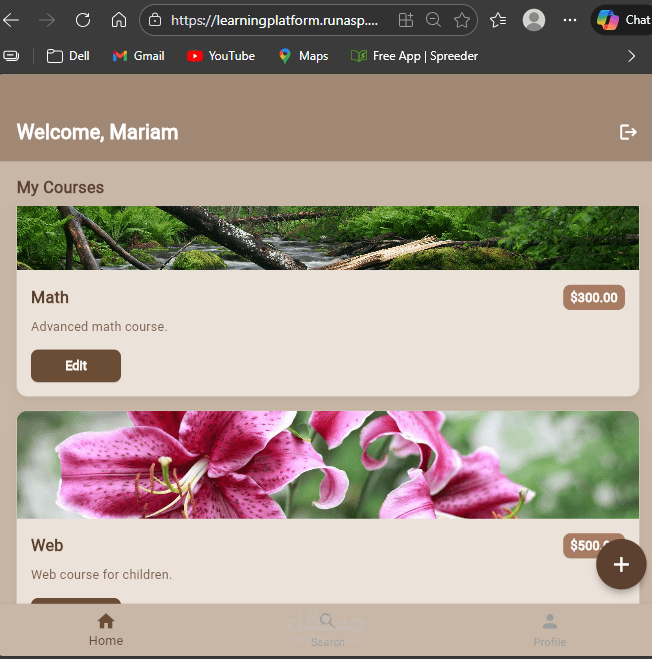Open the favorites list icon

coord(498,20)
